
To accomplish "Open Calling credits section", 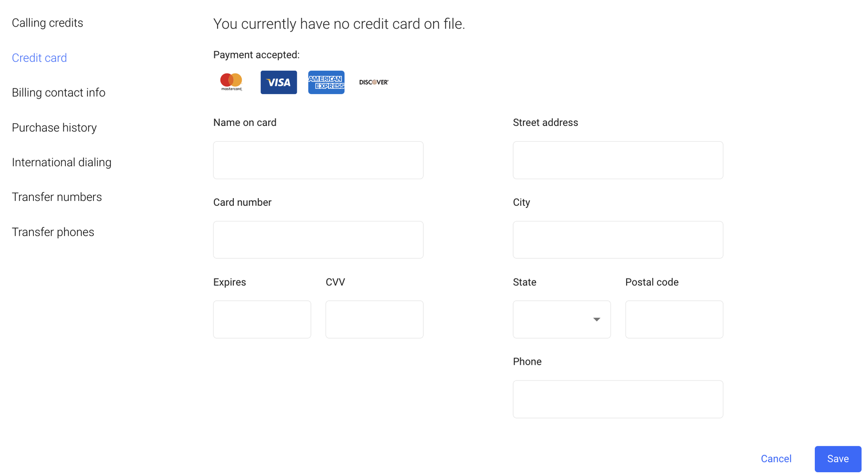I will 48,23.
